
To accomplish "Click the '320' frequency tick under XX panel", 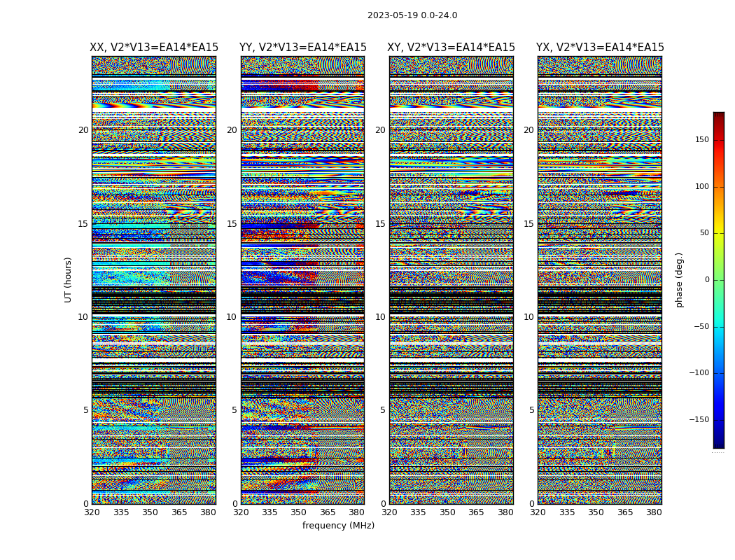I will [x=92, y=512].
